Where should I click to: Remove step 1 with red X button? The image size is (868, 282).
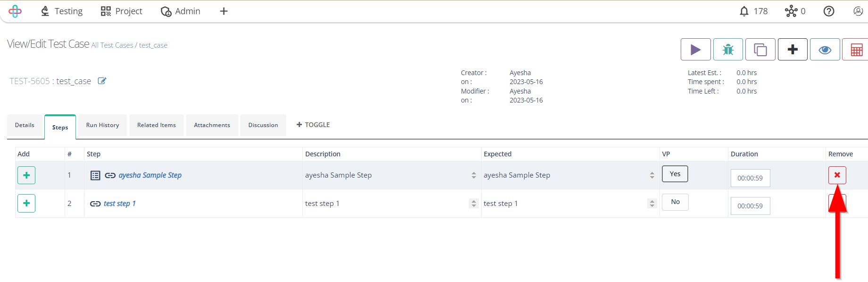click(837, 175)
